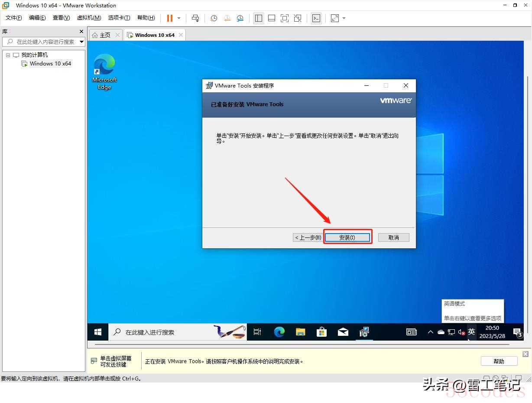532x403 pixels.
Task: Open the snapshot manager icon
Action: [240, 18]
